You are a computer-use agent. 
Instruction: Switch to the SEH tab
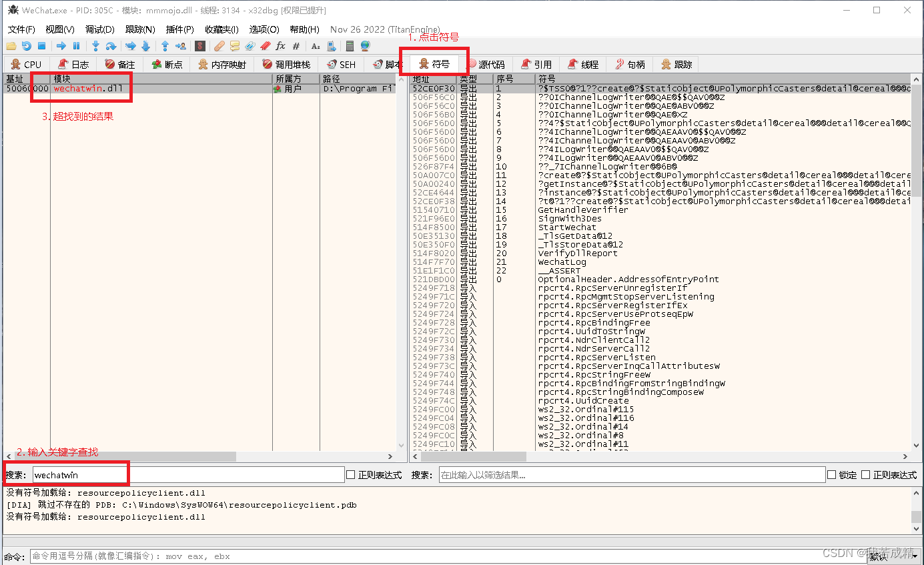point(341,65)
